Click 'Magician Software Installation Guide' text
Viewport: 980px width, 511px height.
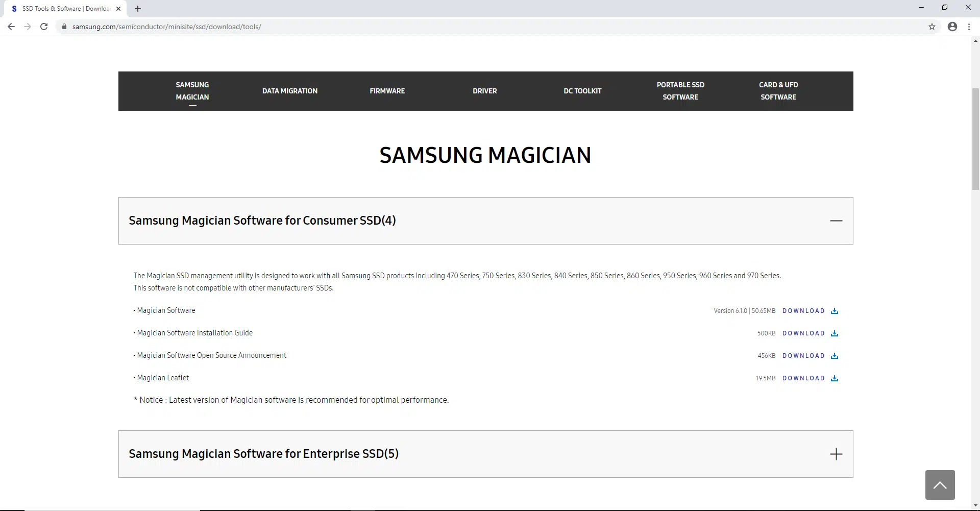pyautogui.click(x=194, y=333)
